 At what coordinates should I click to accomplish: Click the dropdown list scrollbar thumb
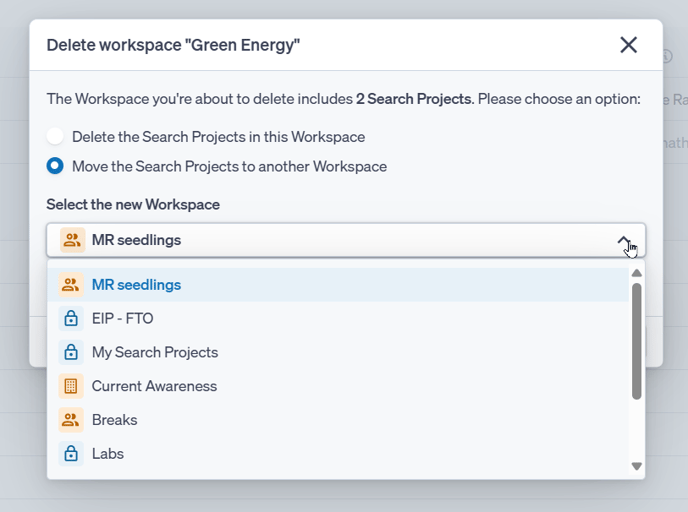coord(637,340)
